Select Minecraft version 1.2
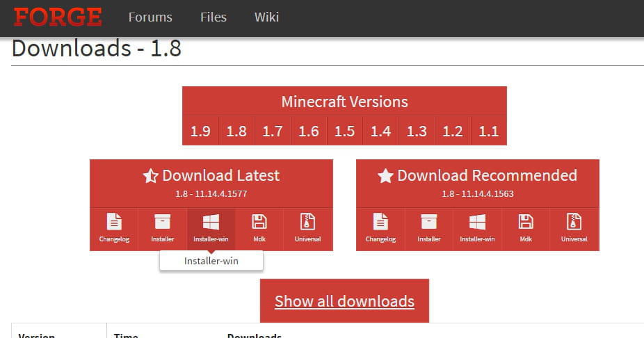 coord(453,131)
